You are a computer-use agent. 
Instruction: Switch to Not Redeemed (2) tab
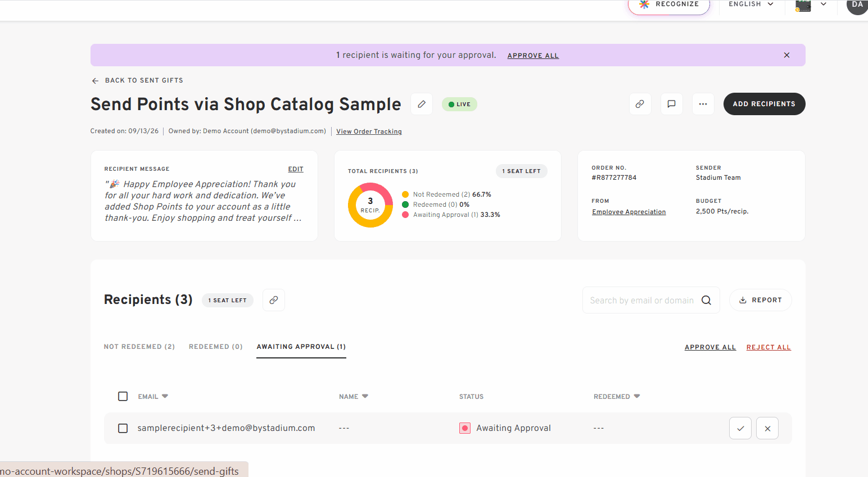(139, 347)
